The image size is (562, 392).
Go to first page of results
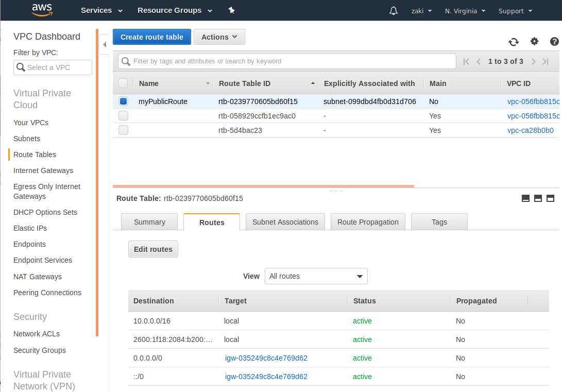[x=466, y=61]
